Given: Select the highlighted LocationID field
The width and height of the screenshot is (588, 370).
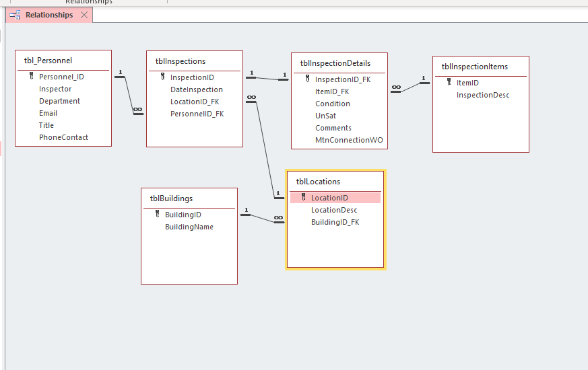Looking at the screenshot, I should [x=335, y=198].
